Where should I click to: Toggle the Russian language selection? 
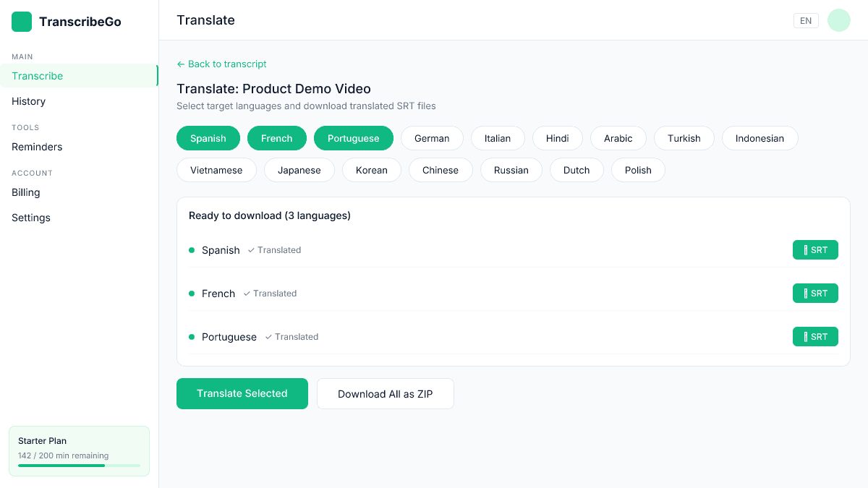511,170
